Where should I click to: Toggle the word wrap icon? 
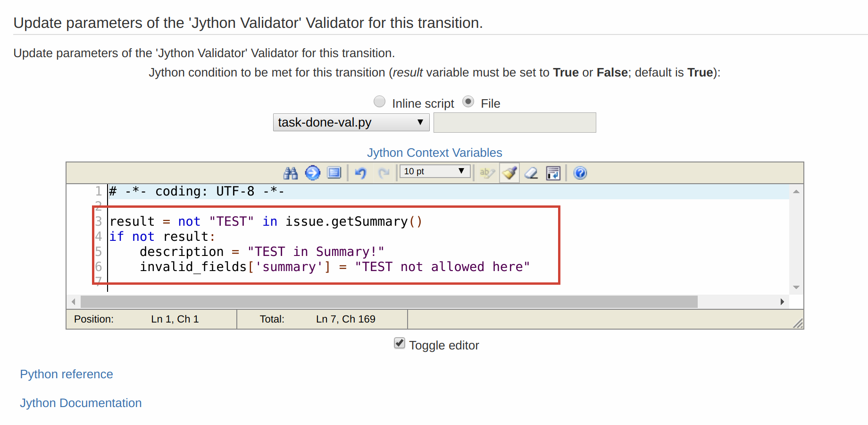[553, 173]
